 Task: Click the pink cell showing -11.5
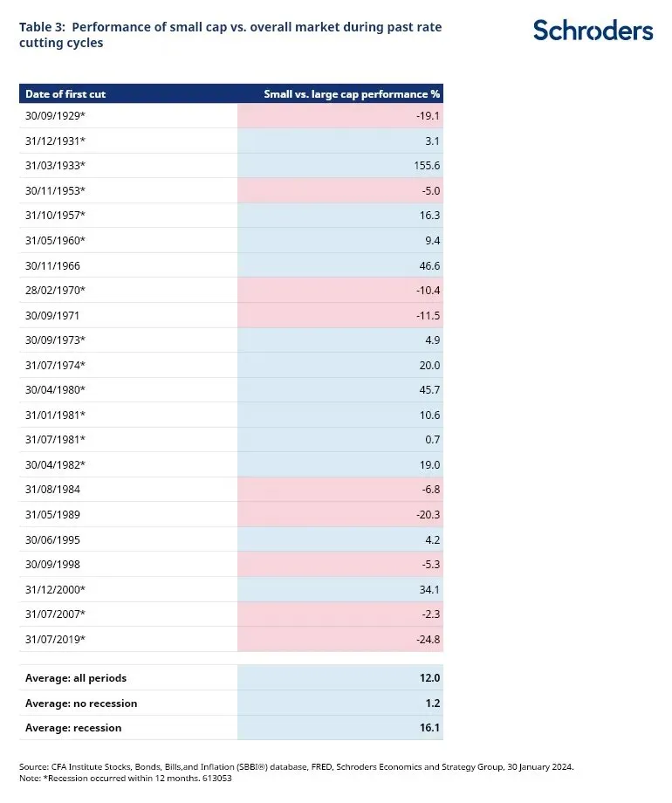click(x=340, y=315)
